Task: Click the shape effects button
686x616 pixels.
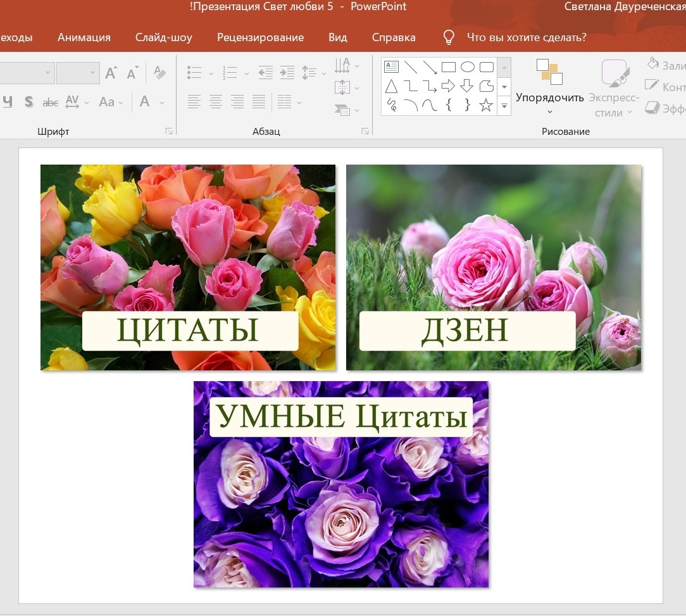Action: (x=666, y=108)
